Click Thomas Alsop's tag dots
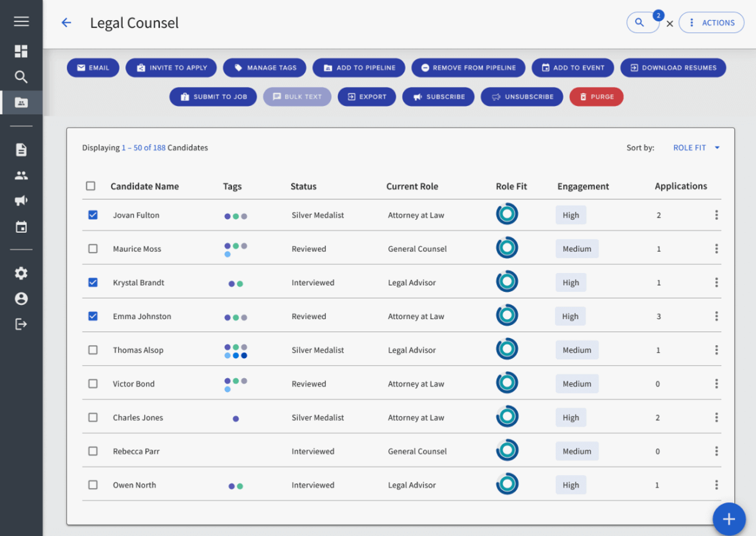The width and height of the screenshot is (756, 536). [x=236, y=351]
